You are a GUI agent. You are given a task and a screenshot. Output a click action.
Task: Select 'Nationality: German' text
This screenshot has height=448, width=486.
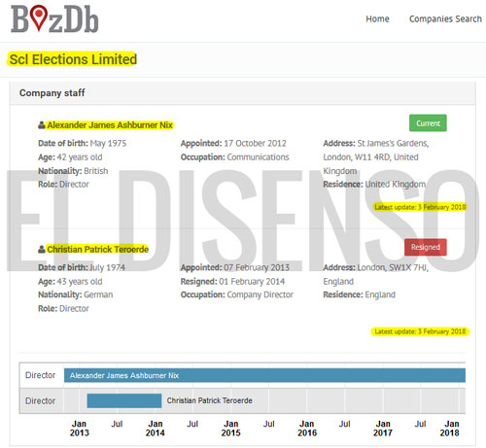pos(76,294)
